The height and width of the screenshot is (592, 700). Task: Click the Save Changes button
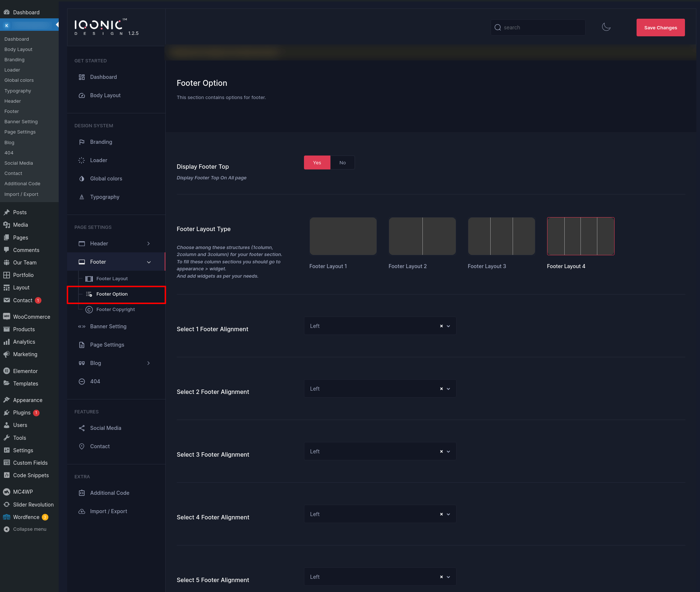tap(660, 28)
